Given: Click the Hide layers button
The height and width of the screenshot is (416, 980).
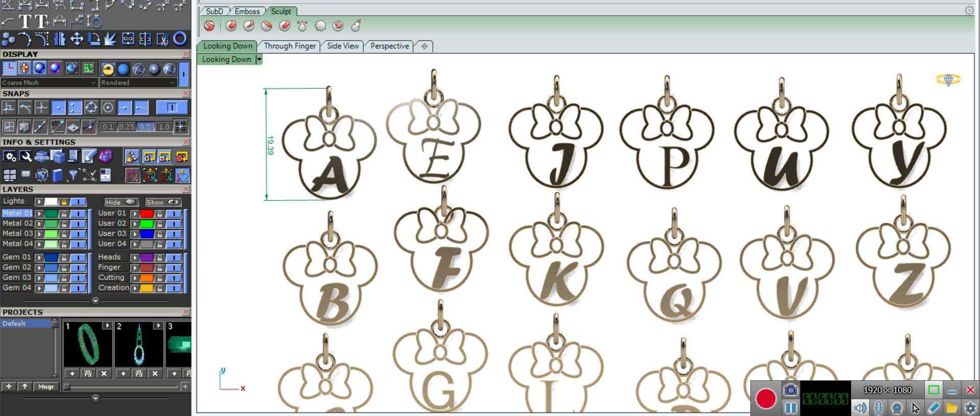Looking at the screenshot, I should (x=121, y=202).
